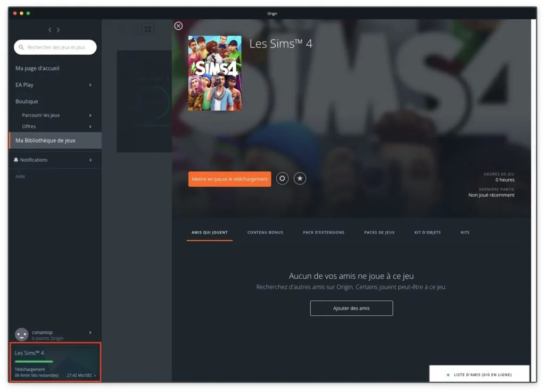This screenshot has height=392, width=545.
Task: Click the 0 heures playtime value
Action: [505, 179]
